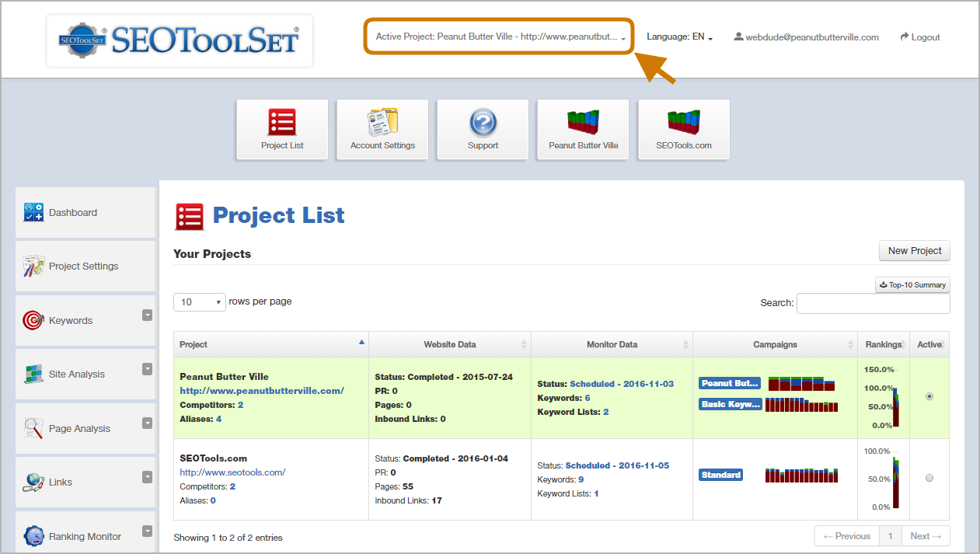Expand the Links sidebar submenu
The width and height of the screenshot is (980, 554).
click(x=147, y=477)
